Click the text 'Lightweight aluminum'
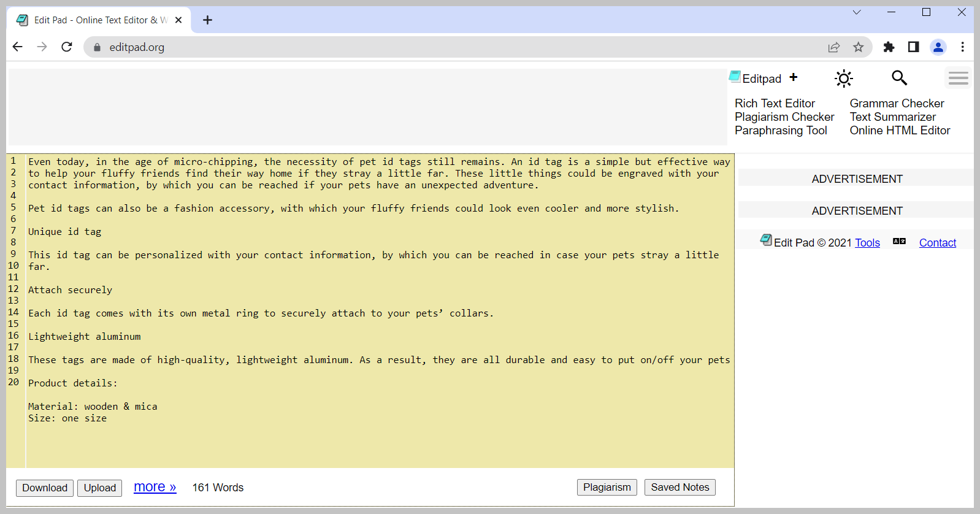980x514 pixels. point(84,337)
